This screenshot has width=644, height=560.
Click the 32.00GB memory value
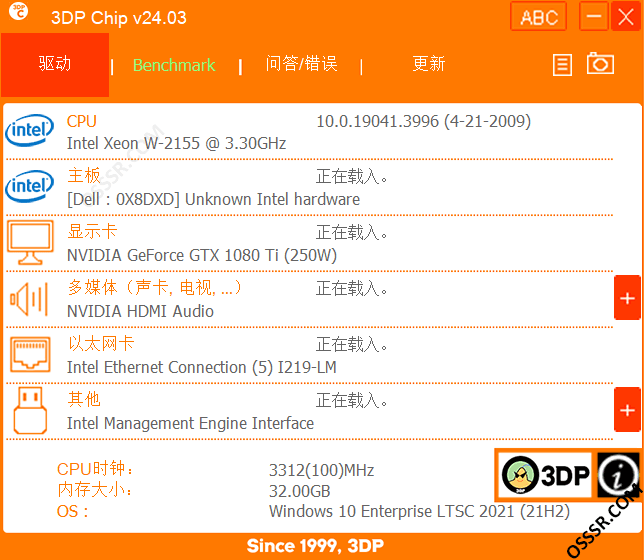coord(299,491)
